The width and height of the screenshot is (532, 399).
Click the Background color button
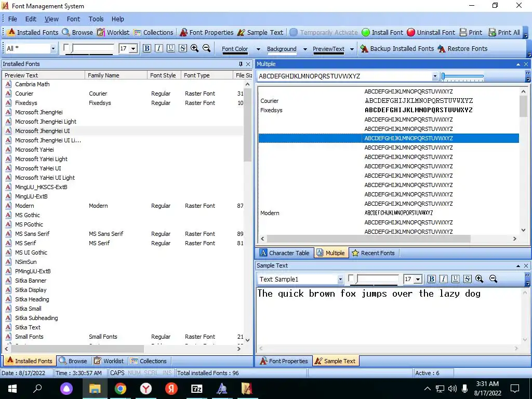coord(282,49)
